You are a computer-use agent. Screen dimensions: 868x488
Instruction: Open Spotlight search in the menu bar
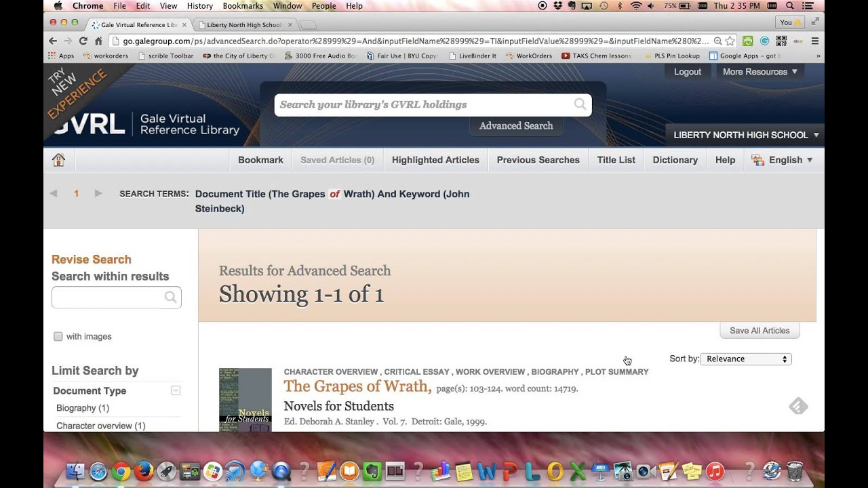(790, 5)
